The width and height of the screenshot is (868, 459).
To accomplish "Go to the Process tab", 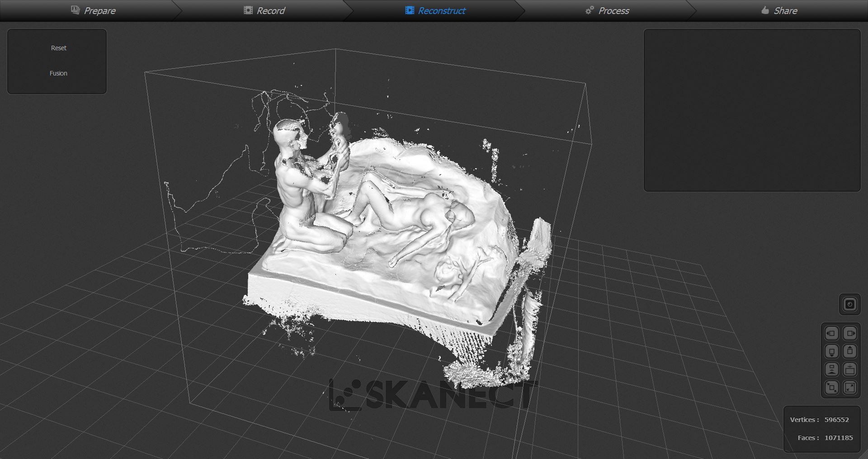I will tap(607, 10).
